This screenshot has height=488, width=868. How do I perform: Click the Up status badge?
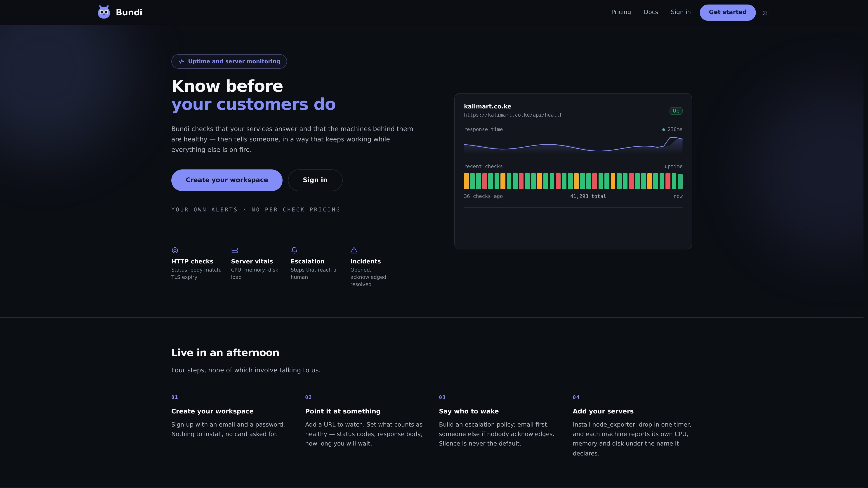[676, 111]
